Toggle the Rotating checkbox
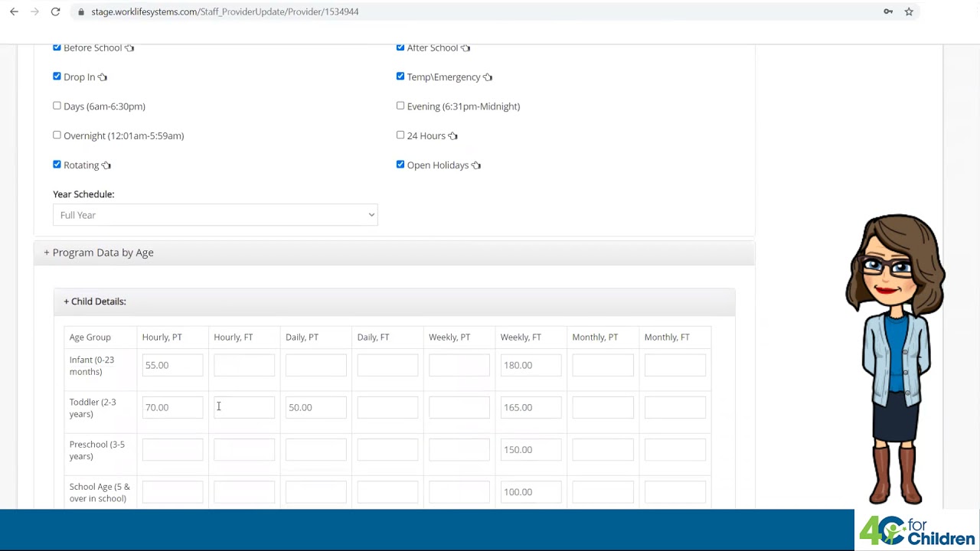Image resolution: width=980 pixels, height=551 pixels. tap(57, 165)
